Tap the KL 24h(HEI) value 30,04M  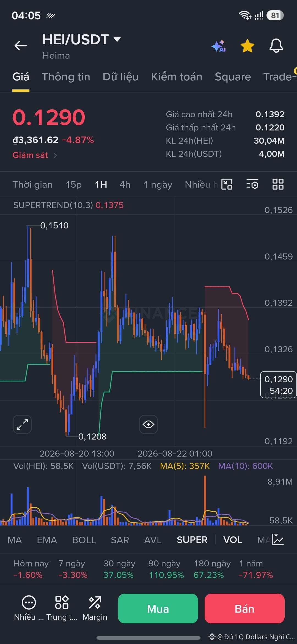point(269,141)
